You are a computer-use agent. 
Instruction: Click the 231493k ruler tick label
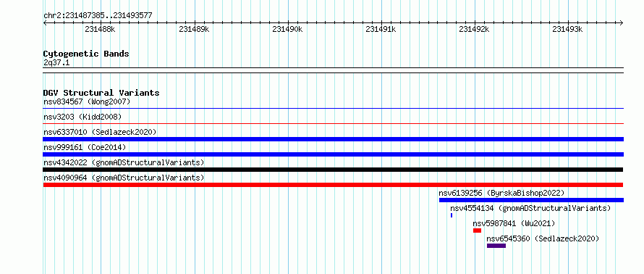(567, 29)
